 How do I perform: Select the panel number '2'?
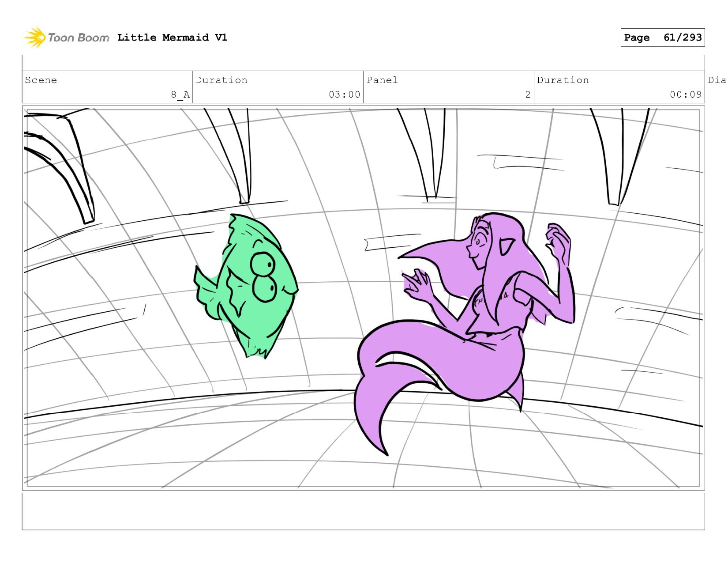point(528,94)
